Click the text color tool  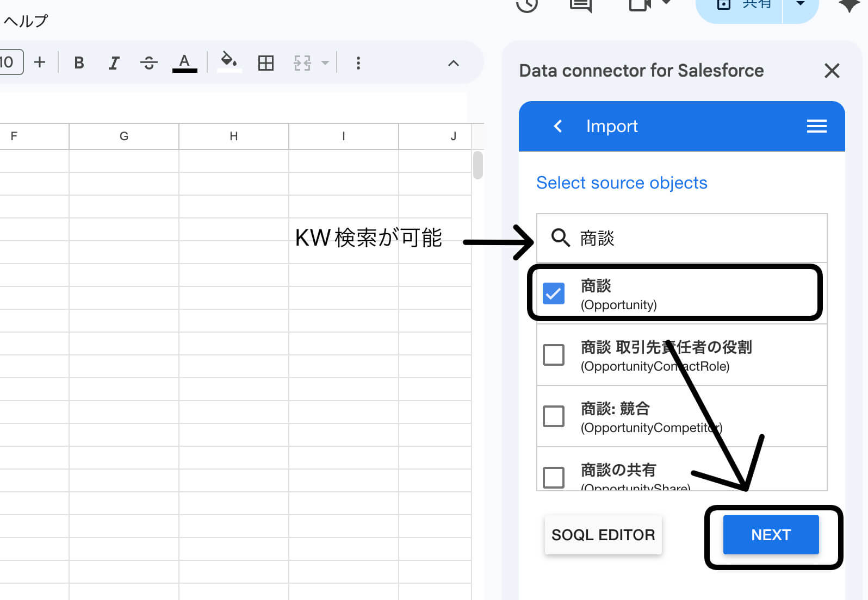184,62
